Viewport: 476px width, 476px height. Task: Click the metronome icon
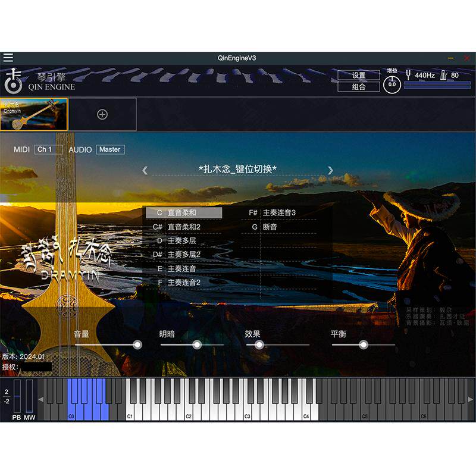click(443, 75)
